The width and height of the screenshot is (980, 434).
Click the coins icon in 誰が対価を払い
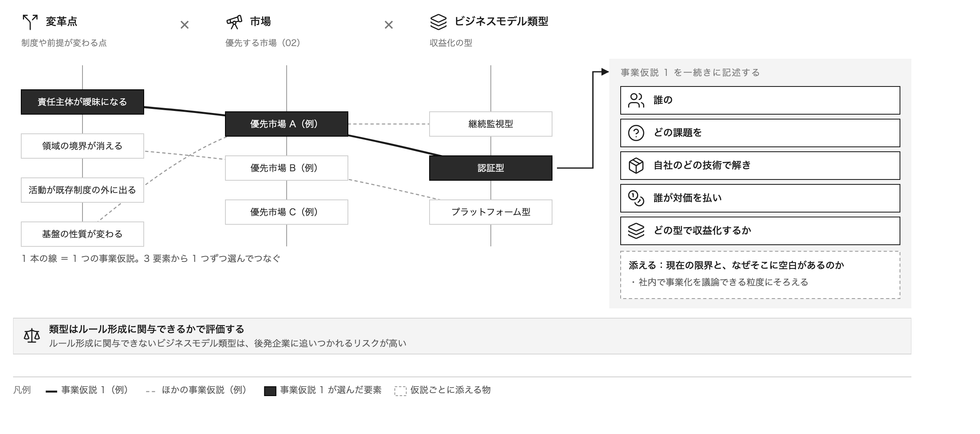click(636, 198)
